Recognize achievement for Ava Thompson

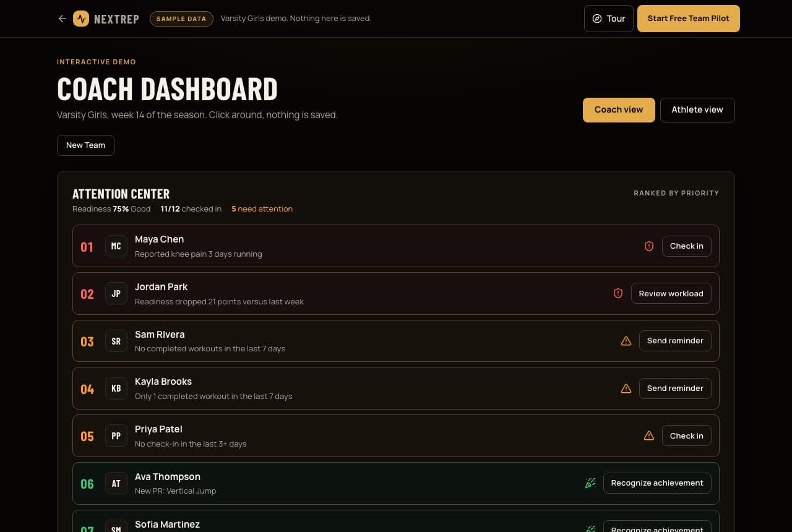coord(657,483)
